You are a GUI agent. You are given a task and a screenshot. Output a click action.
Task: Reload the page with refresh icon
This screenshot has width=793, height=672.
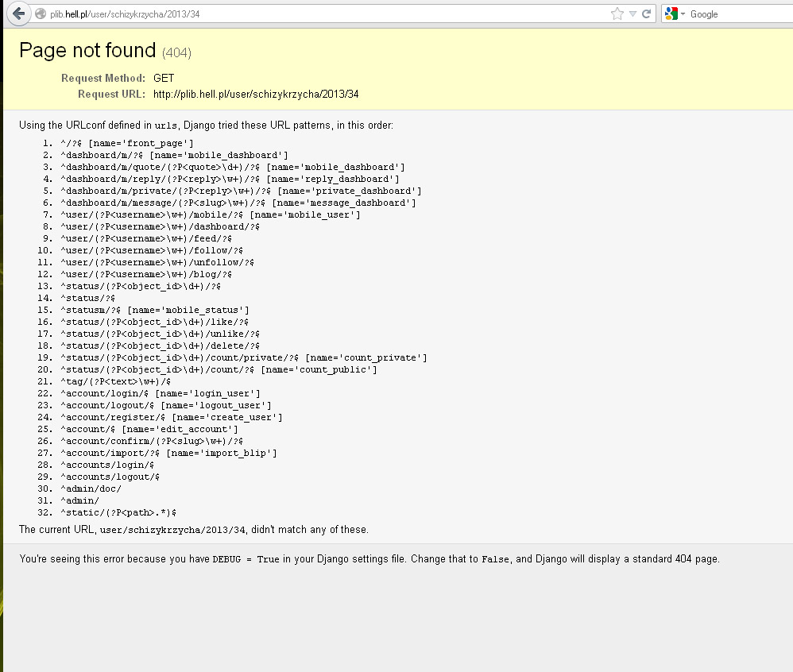click(x=646, y=14)
